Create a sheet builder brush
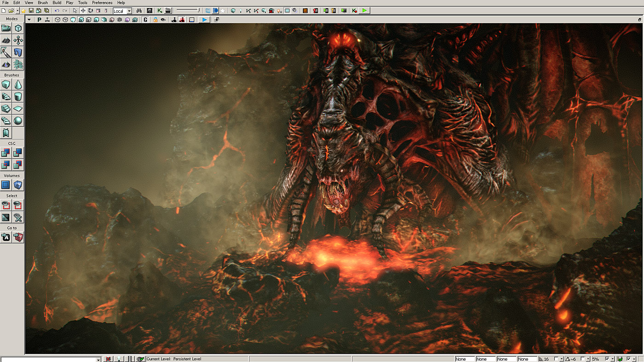 [x=18, y=109]
